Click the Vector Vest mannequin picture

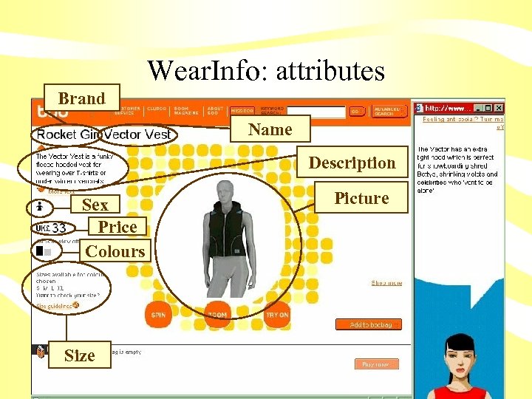pos(228,239)
